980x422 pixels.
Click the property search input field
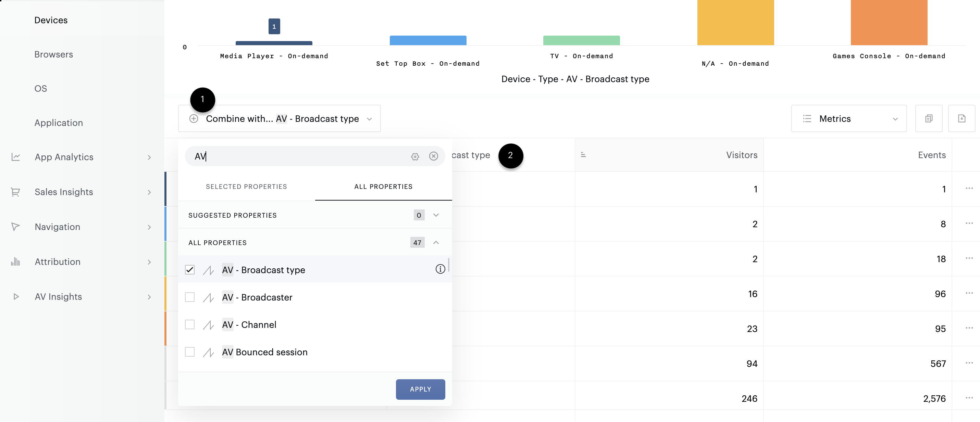point(297,156)
